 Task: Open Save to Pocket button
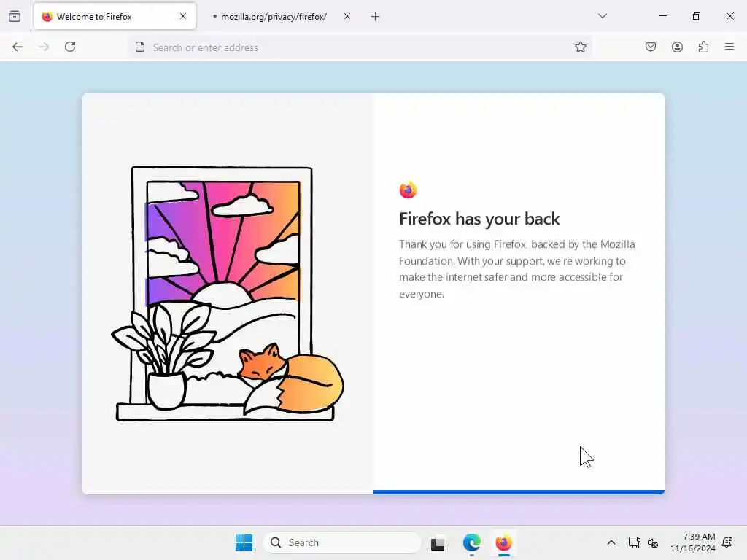[x=651, y=47]
